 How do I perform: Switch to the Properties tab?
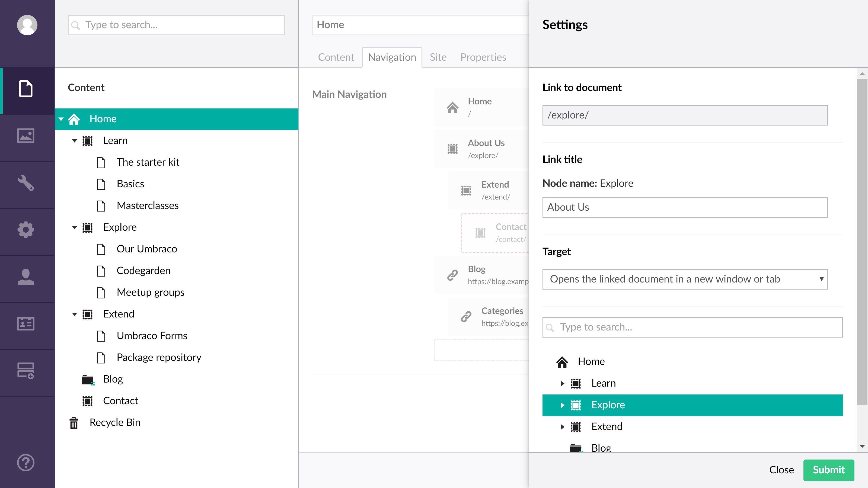[x=483, y=57]
